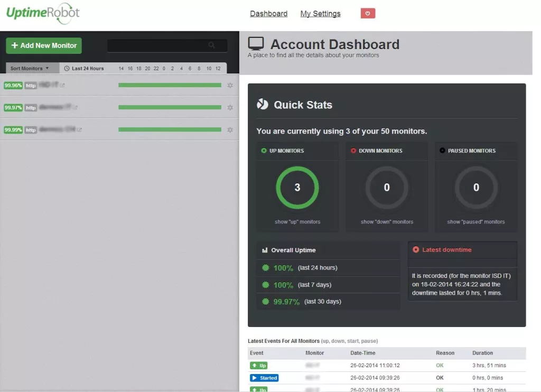Click the uptime progress bar of the first monitor
541x392 pixels.
pos(169,85)
